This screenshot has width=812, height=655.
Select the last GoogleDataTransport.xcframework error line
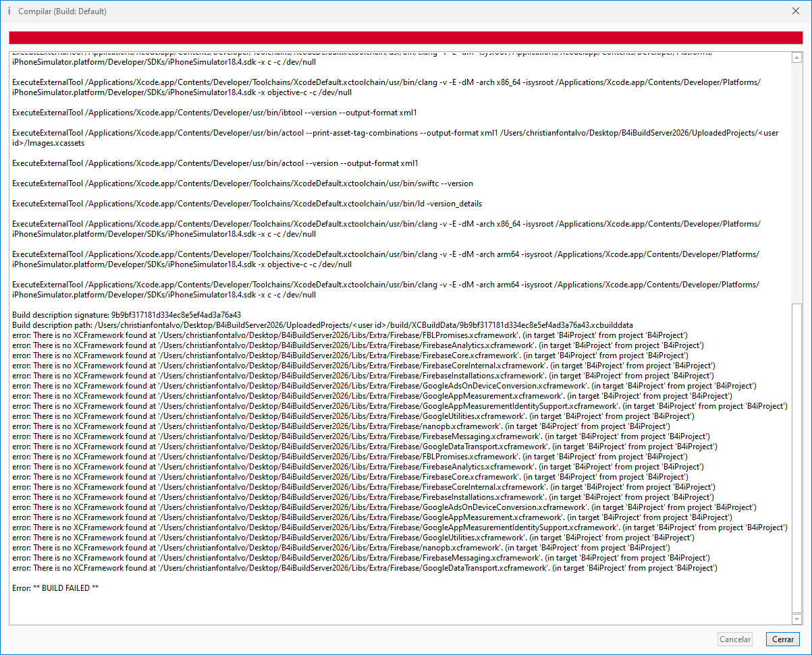pyautogui.click(x=364, y=568)
